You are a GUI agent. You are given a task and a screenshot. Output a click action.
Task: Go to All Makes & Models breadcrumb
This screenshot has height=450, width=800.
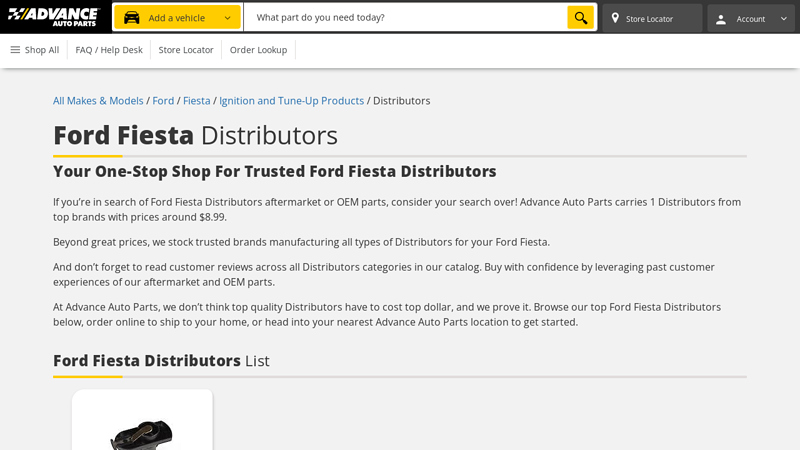[98, 101]
